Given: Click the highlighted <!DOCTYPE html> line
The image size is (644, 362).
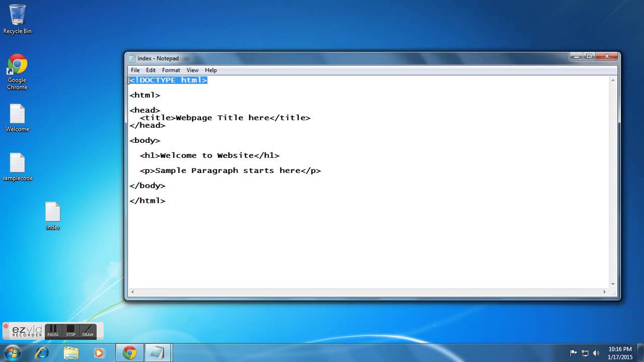Looking at the screenshot, I should click(x=168, y=80).
